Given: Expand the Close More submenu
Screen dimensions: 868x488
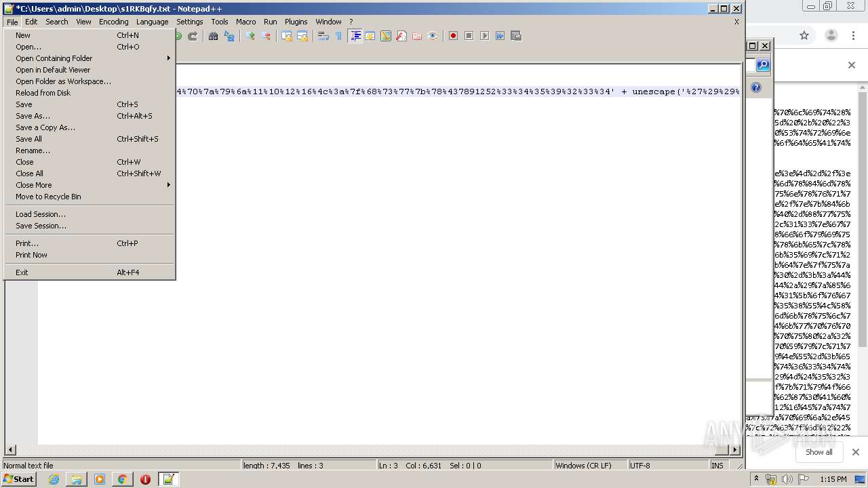Looking at the screenshot, I should click(x=90, y=185).
